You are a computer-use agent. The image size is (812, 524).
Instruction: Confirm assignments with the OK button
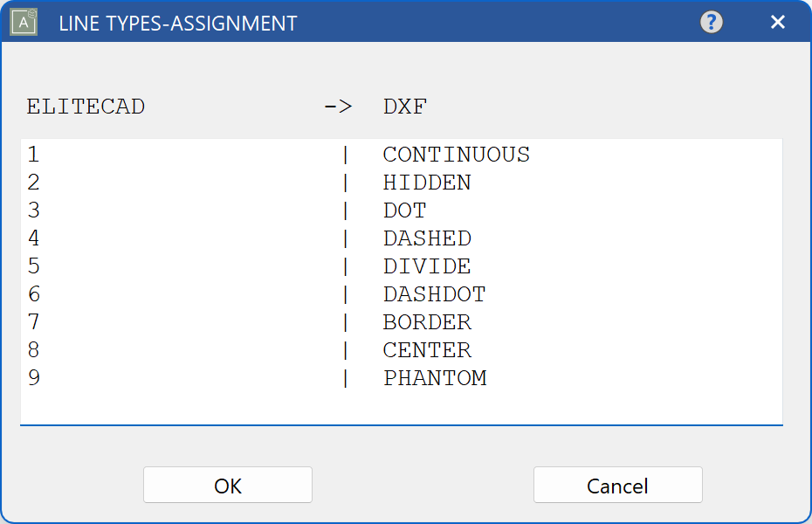click(227, 485)
